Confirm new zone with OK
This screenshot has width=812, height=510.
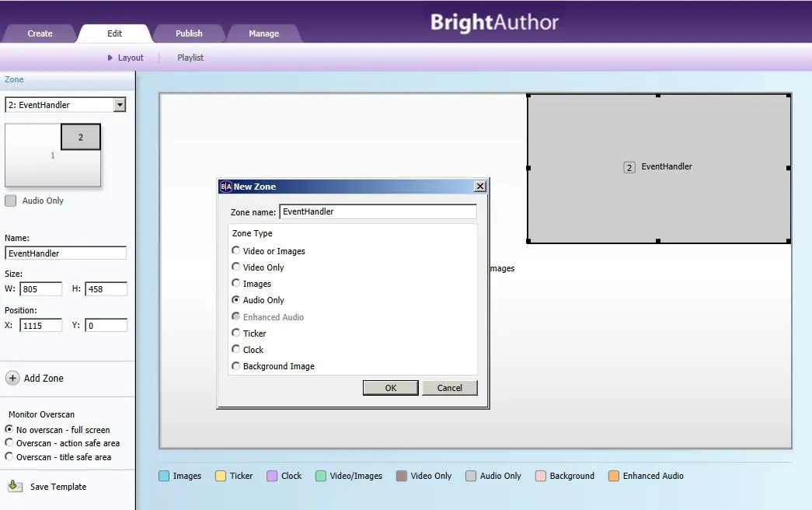point(391,388)
